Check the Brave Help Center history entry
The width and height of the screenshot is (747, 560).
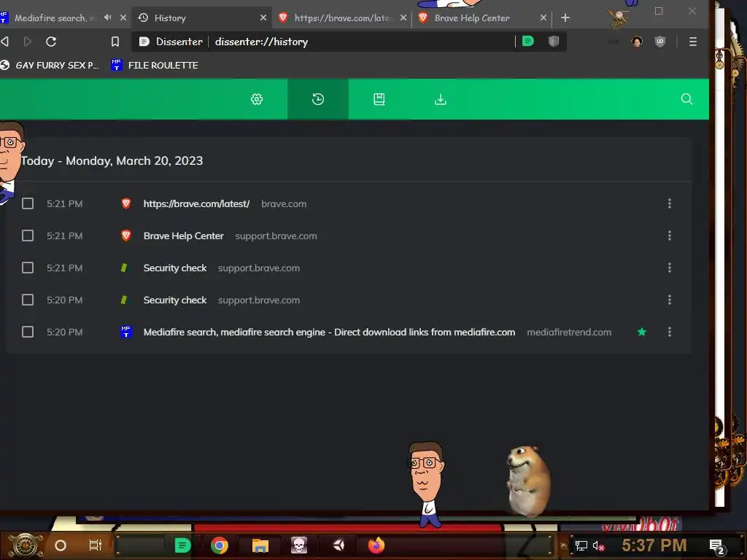click(28, 236)
